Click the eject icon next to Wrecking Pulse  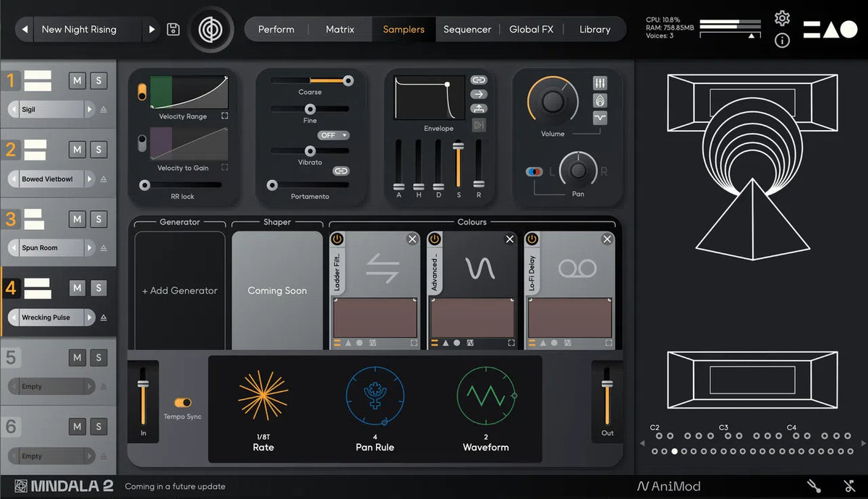tap(103, 317)
